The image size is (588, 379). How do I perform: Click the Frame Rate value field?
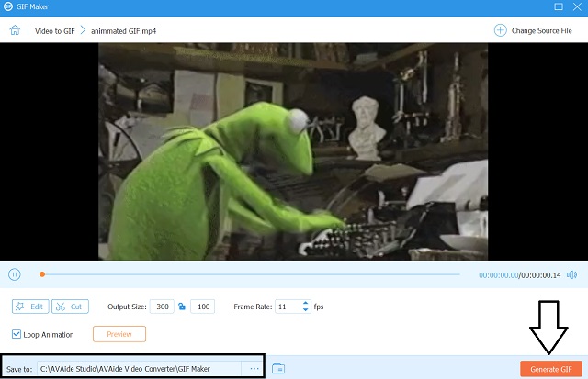pos(288,307)
